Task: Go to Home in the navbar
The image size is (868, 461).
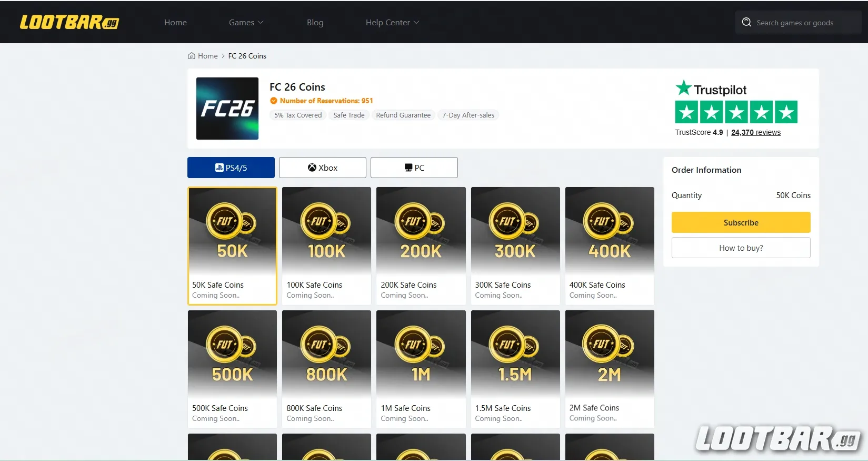Action: (x=175, y=22)
